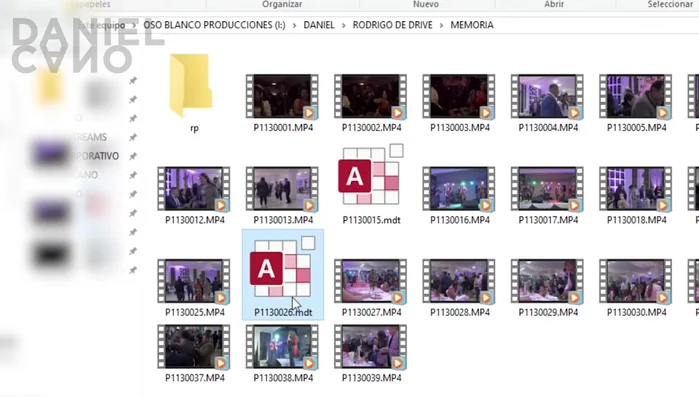This screenshot has width=699, height=397.
Task: Click the file name label P1130001.MP4
Action: pos(283,127)
